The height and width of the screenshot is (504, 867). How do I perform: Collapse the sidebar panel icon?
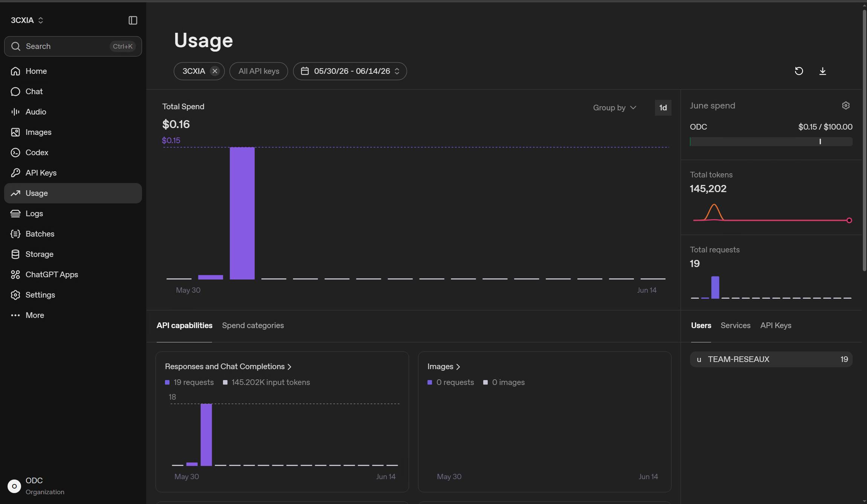coord(133,20)
